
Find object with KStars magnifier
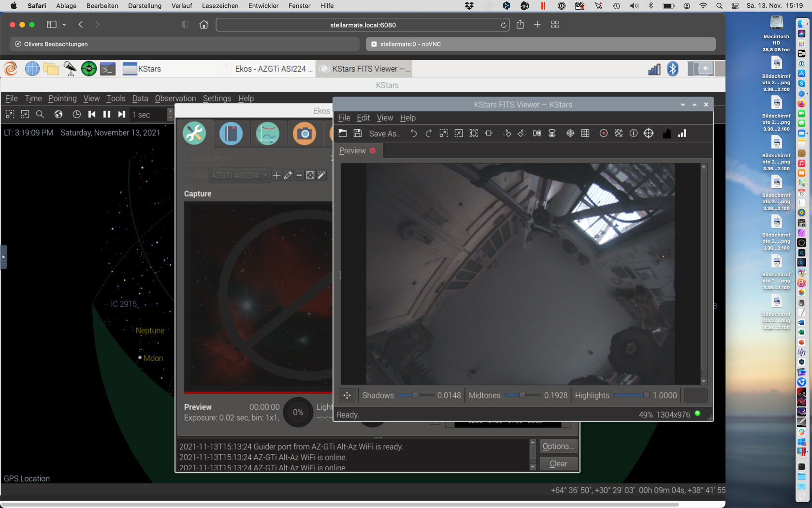(40, 114)
